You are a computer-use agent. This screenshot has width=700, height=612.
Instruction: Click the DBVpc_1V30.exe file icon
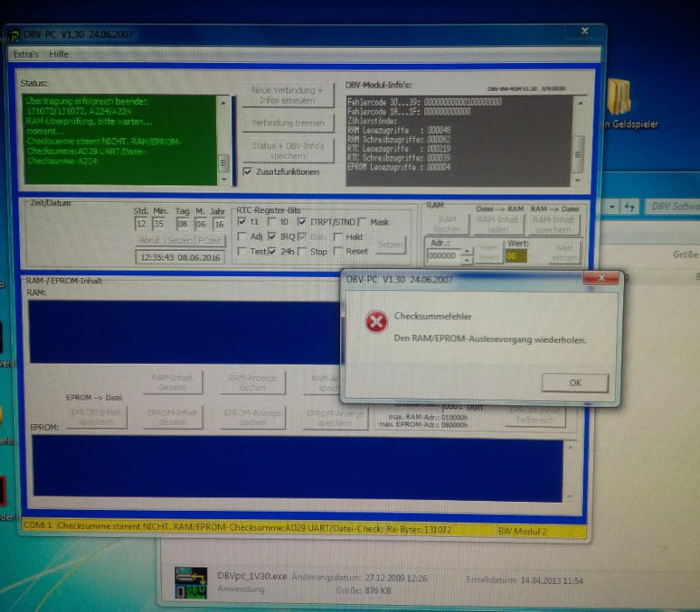tap(190, 581)
